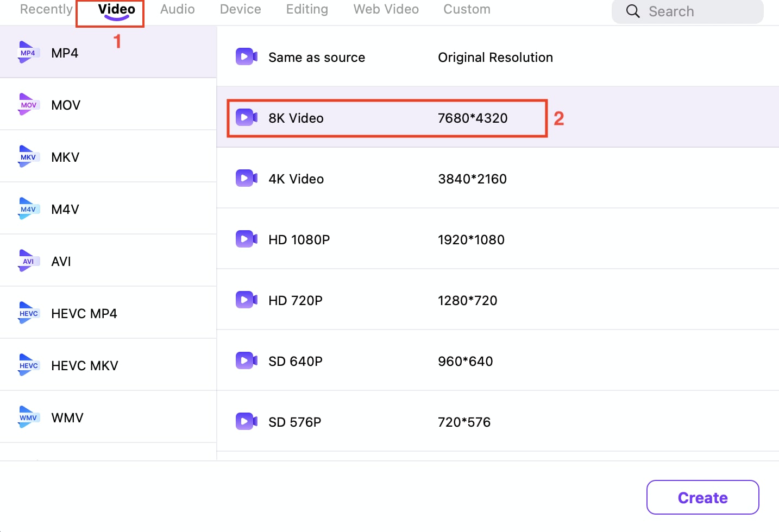Click the 4K Video camera icon
The image size is (779, 532).
pyautogui.click(x=247, y=178)
